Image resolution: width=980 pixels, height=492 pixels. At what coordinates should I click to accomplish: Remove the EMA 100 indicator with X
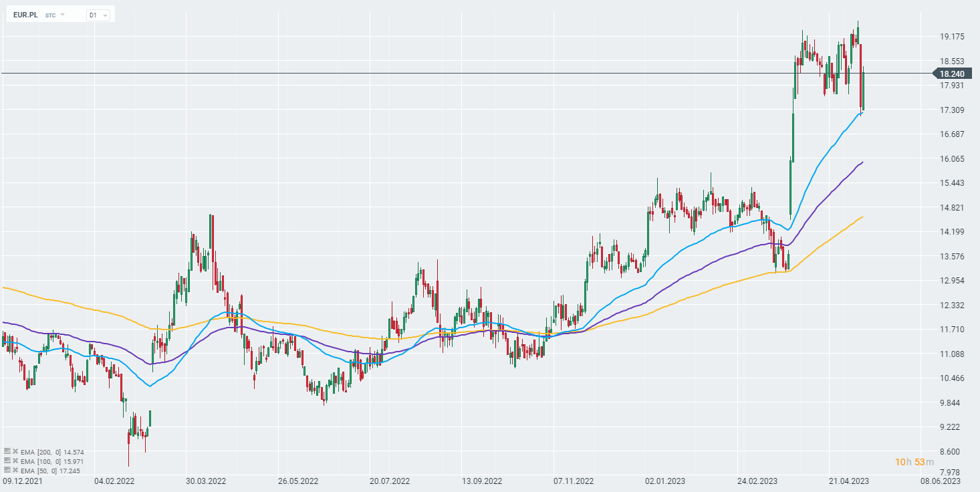click(15, 461)
